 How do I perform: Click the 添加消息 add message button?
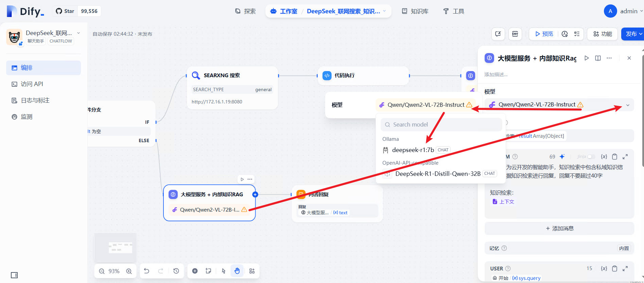[x=559, y=229]
